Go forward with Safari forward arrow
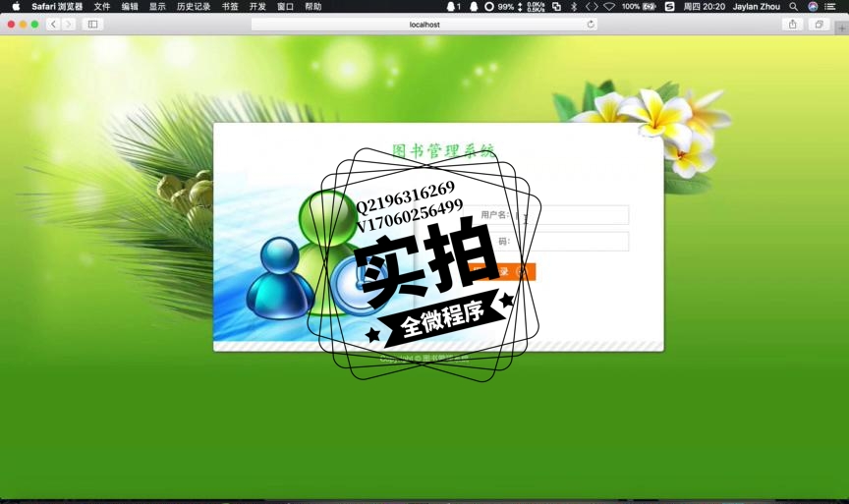849x504 pixels. click(x=68, y=25)
